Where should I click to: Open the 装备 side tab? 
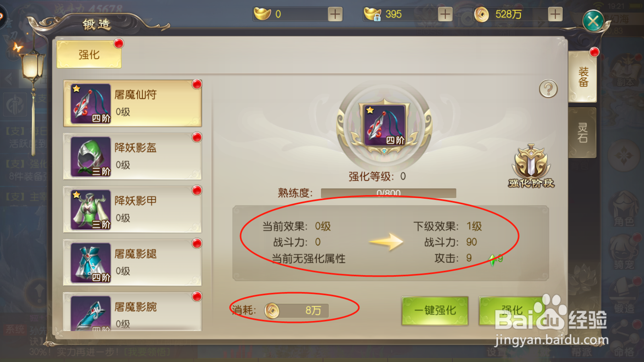(583, 77)
